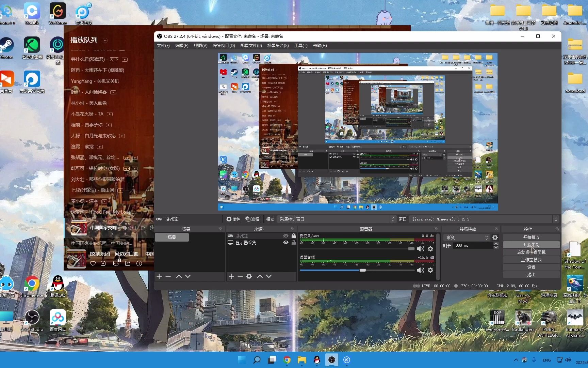The height and width of the screenshot is (368, 588).
Task: Toggle 启动虚拟摄像机 virtual camera
Action: [x=531, y=252]
